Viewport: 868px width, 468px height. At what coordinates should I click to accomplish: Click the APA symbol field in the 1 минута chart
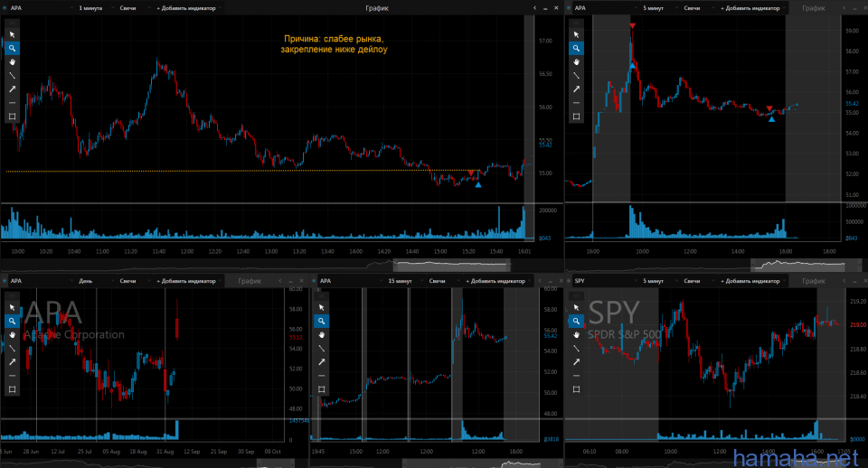pyautogui.click(x=40, y=8)
